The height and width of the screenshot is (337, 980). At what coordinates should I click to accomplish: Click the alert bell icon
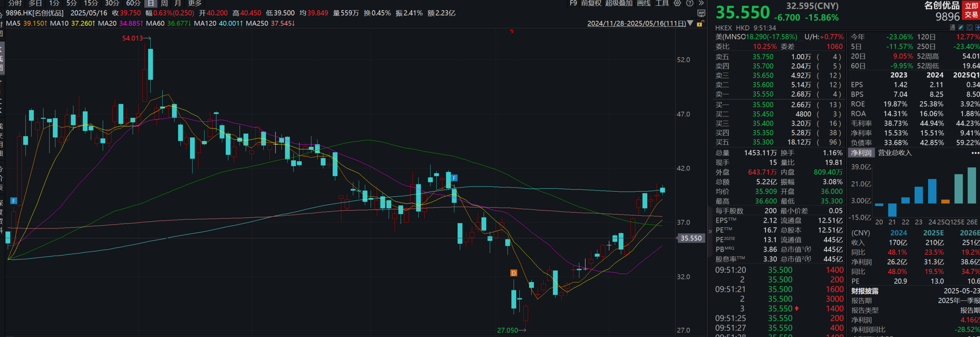click(x=970, y=27)
